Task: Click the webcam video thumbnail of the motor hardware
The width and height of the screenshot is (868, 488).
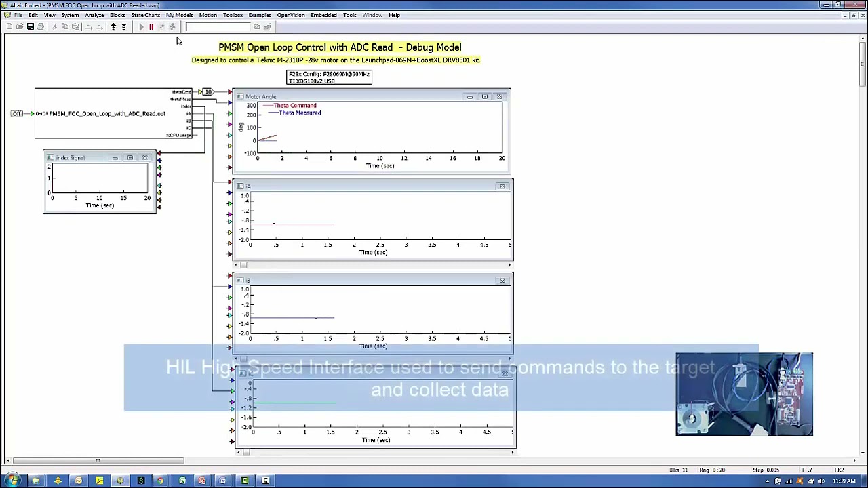Action: (744, 394)
